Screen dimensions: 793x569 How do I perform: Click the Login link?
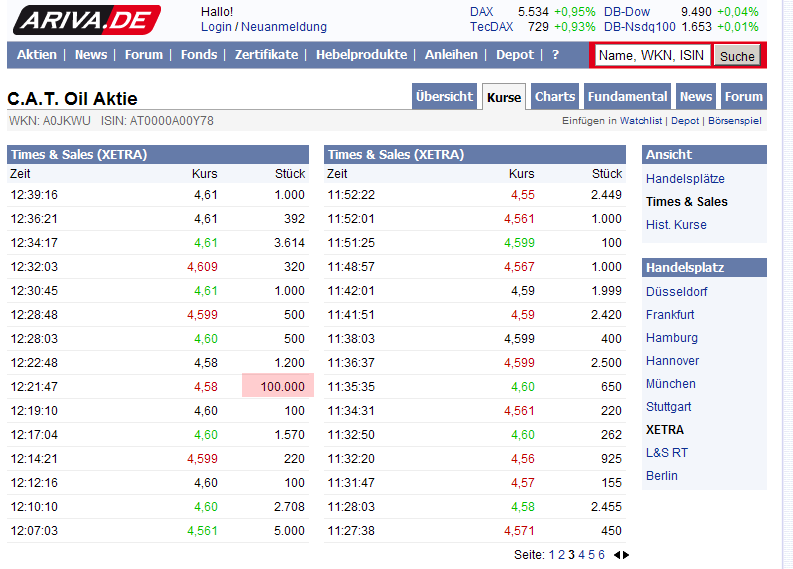216,27
